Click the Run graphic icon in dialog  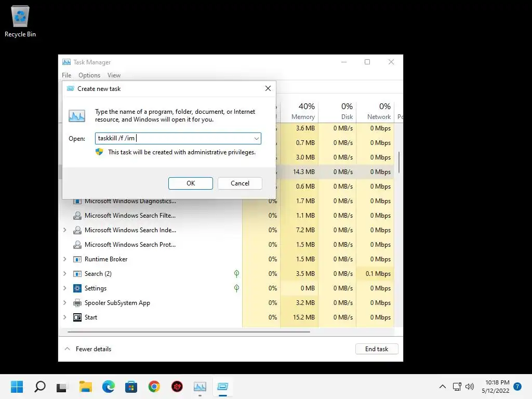tap(77, 116)
